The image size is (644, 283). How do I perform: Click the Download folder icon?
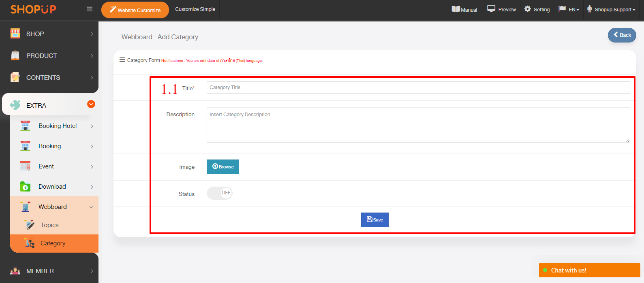point(25,187)
